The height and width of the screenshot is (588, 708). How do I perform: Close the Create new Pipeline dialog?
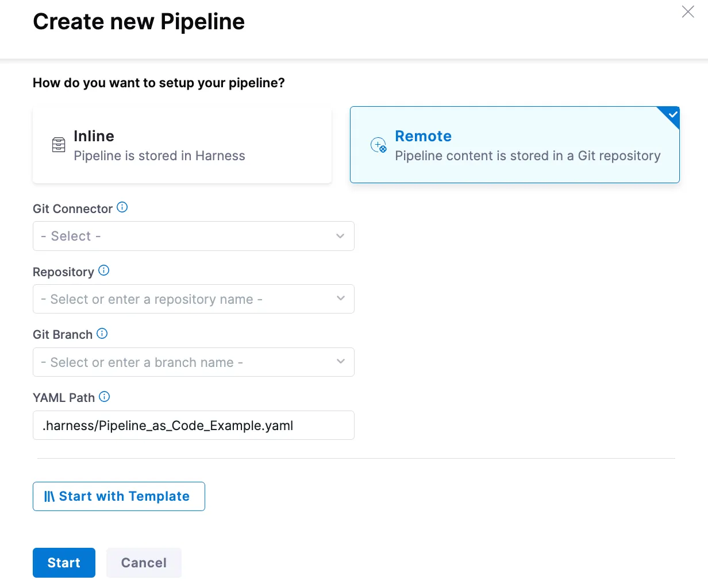(688, 11)
